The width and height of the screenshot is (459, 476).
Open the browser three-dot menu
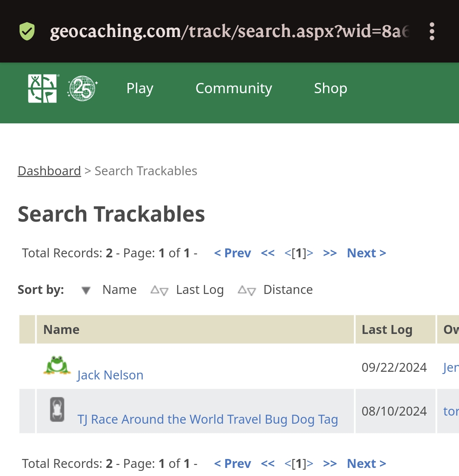(432, 31)
